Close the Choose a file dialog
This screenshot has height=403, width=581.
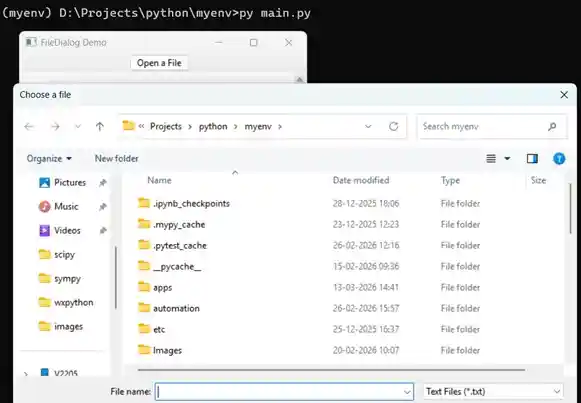(564, 95)
